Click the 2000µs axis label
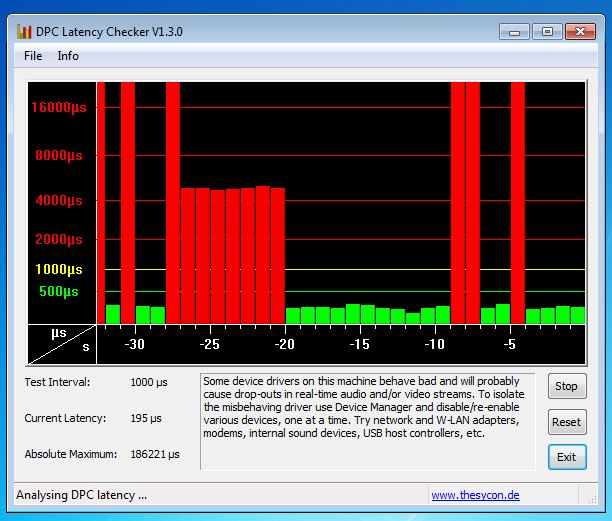The height and width of the screenshot is (521, 612). pos(59,239)
